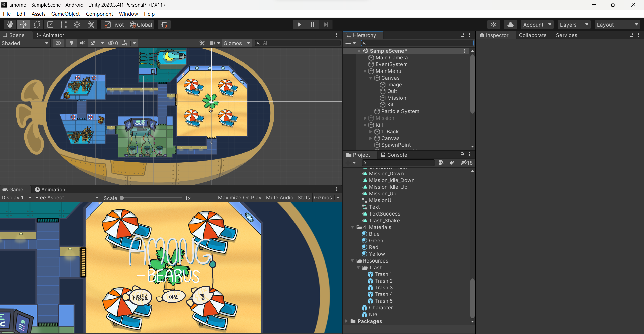The height and width of the screenshot is (334, 644).
Task: Toggle scene audio speaker
Action: (x=82, y=43)
